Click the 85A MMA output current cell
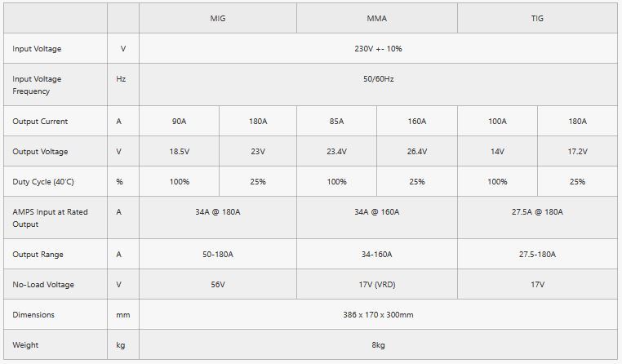Viewport: 622px width, 364px height. (336, 121)
